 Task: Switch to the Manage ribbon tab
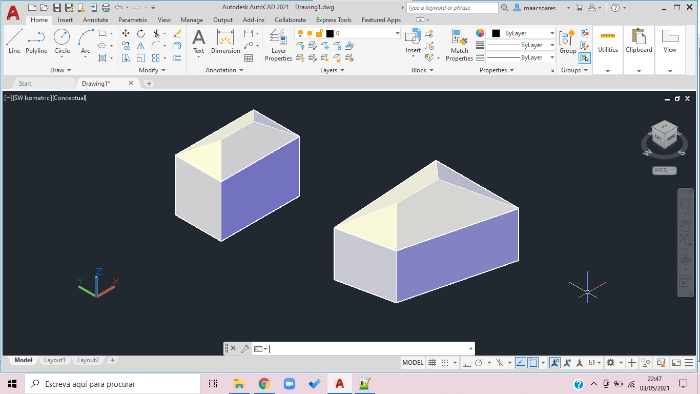pos(192,20)
